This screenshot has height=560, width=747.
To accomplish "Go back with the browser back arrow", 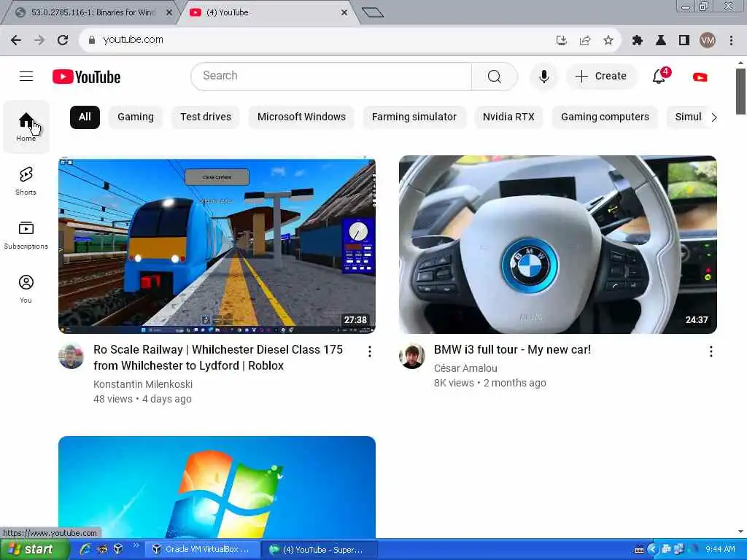I will click(16, 40).
